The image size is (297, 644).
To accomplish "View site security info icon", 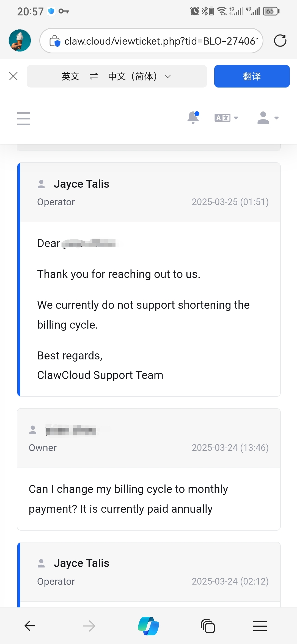I will point(55,41).
